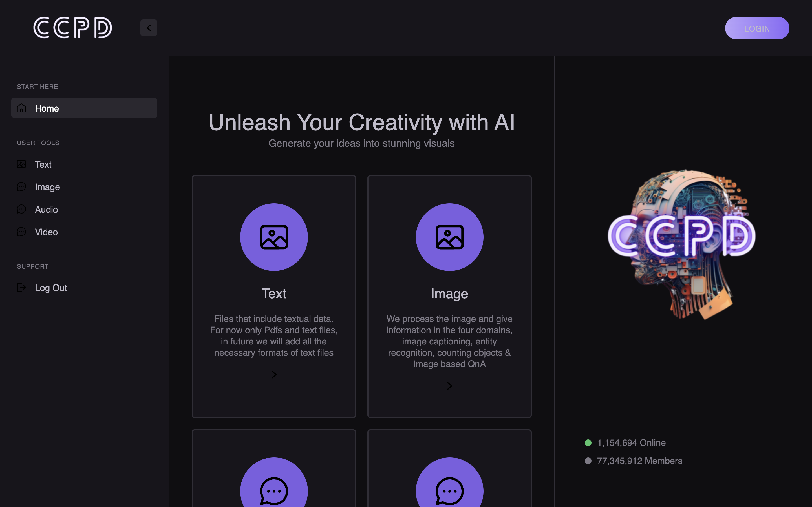Viewport: 812px width, 507px height.
Task: Open Image card via its arrow chevron
Action: click(449, 386)
